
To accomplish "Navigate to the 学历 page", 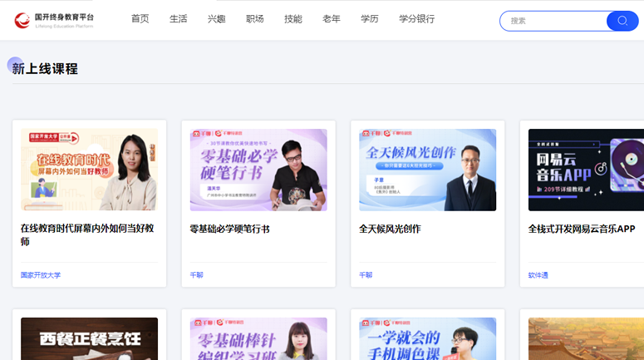I will tap(369, 19).
